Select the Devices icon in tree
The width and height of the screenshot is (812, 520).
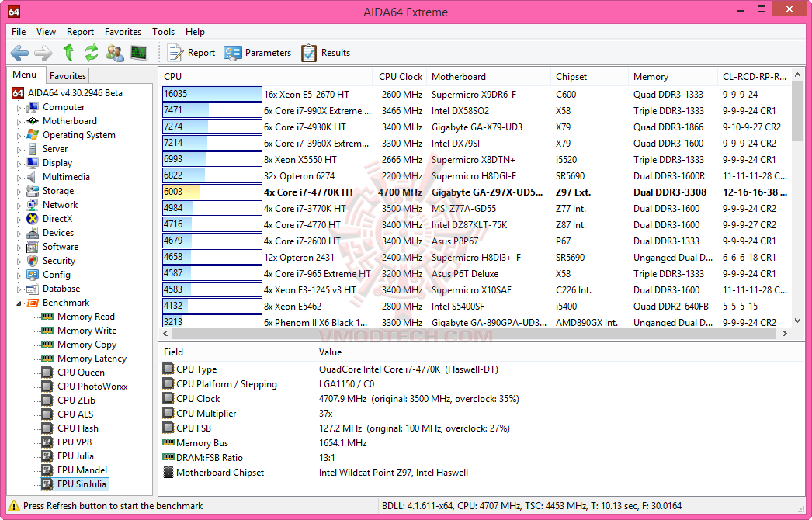[32, 233]
